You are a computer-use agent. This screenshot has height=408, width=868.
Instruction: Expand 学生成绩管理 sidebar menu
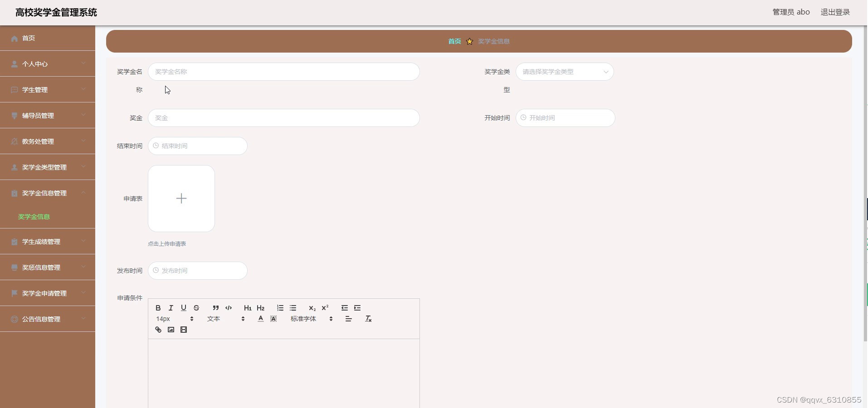[x=48, y=242]
